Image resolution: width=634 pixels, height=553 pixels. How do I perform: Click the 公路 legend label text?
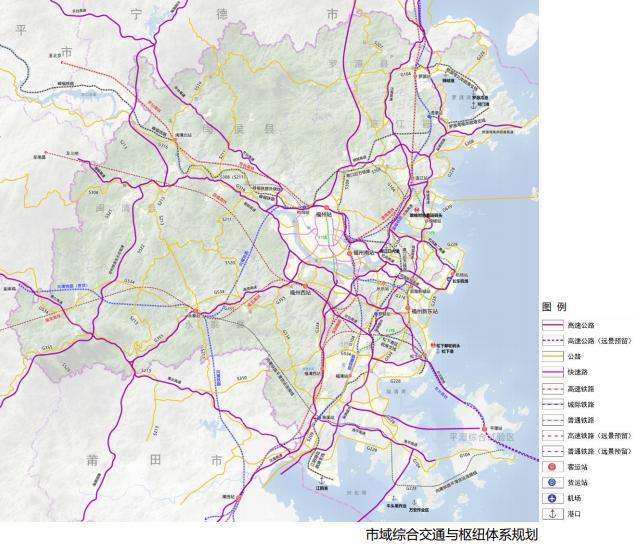[575, 357]
